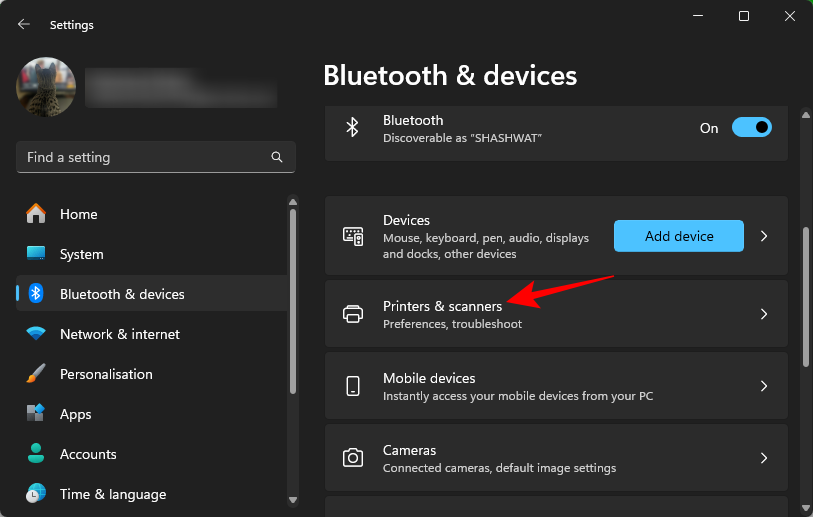Click the user profile picture
This screenshot has width=813, height=517.
coord(46,87)
